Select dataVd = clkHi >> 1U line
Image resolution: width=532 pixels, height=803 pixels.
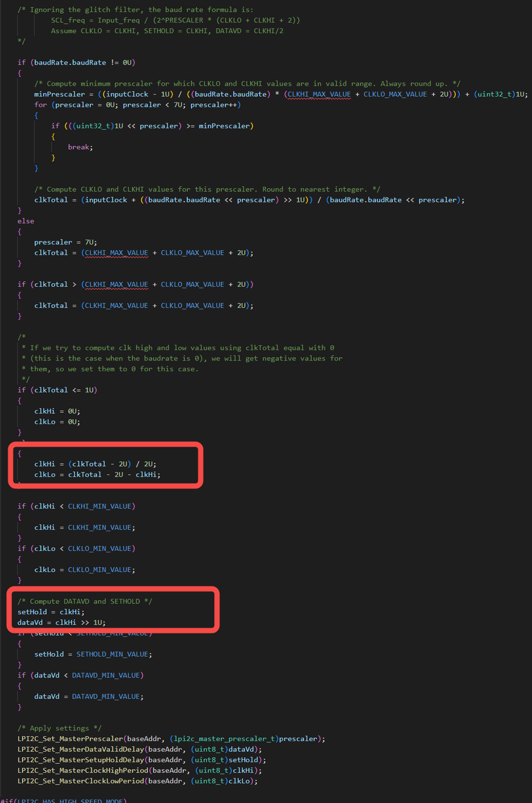click(x=61, y=623)
